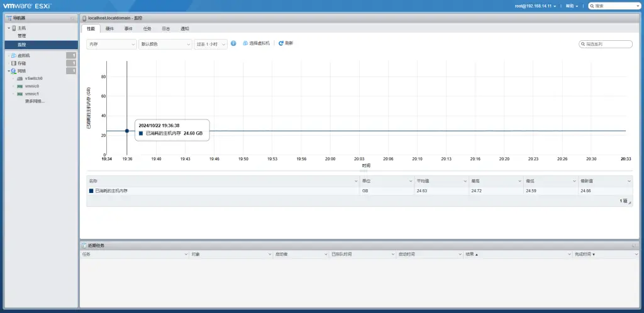Click the 筛选系列 filter input field
The image size is (644, 313).
pos(608,44)
